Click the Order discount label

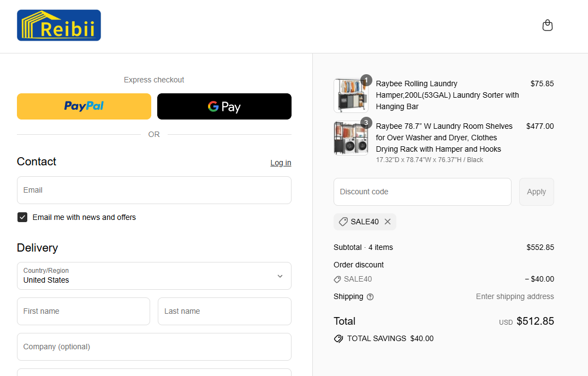pos(359,265)
